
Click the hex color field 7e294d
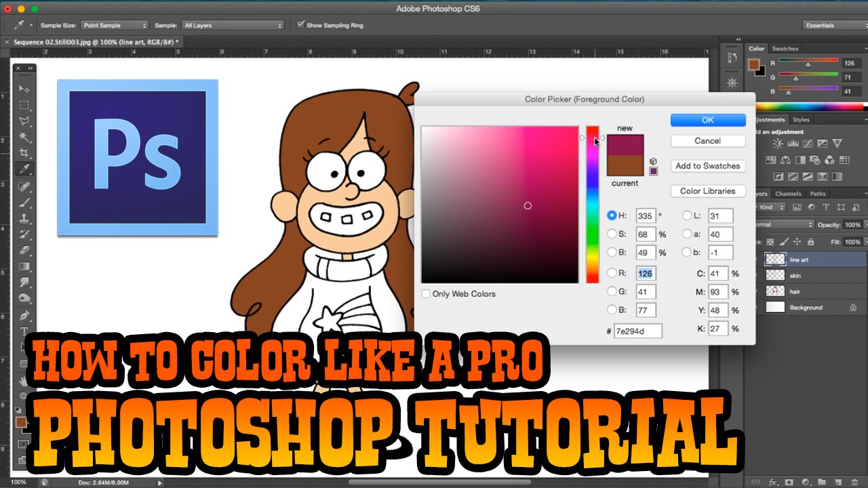637,331
